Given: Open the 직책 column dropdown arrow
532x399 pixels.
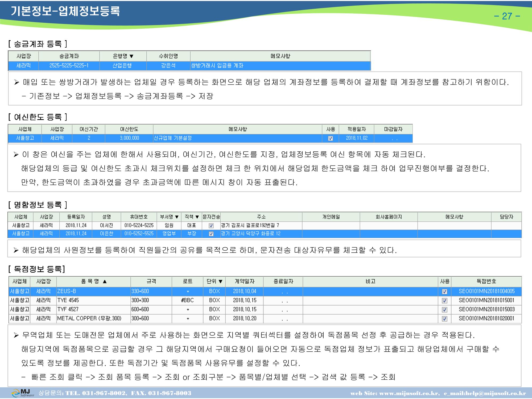Looking at the screenshot, I should [x=197, y=217].
